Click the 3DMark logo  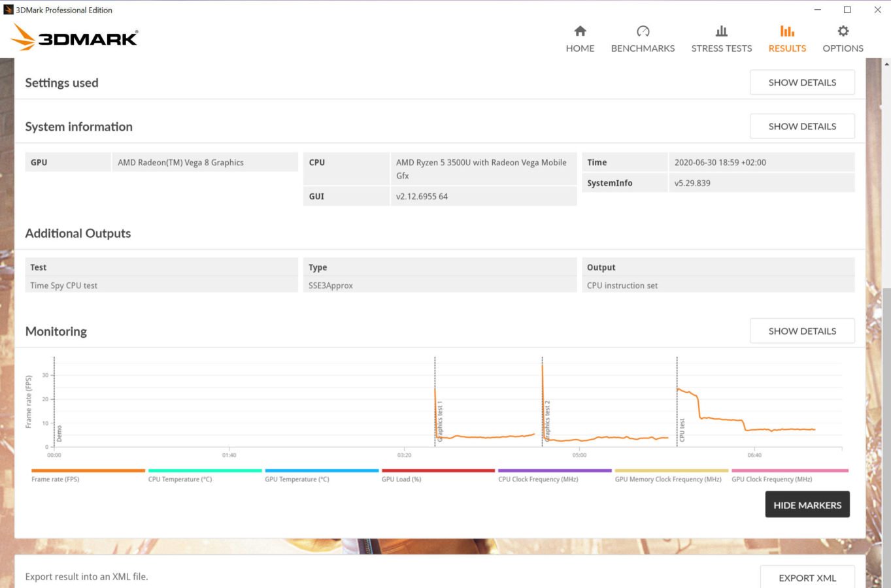(75, 37)
